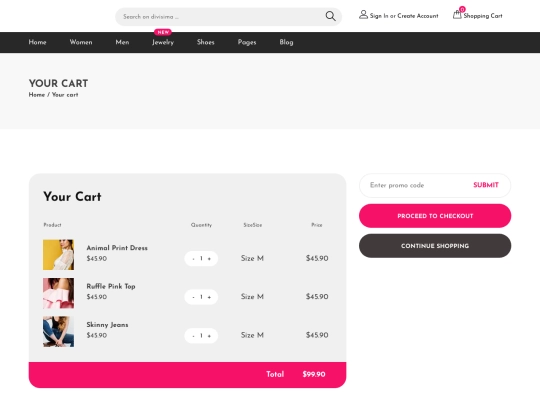
Task: Open the Men menu
Action: (122, 42)
